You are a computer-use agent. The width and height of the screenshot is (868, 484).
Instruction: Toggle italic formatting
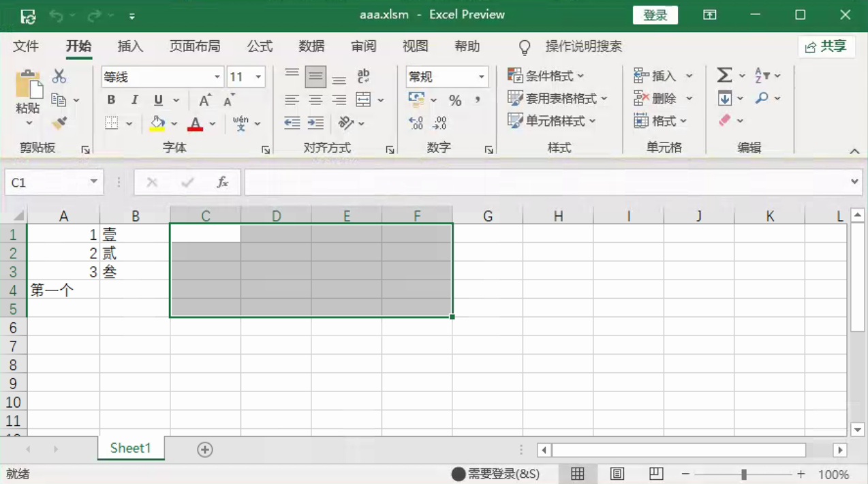(134, 100)
